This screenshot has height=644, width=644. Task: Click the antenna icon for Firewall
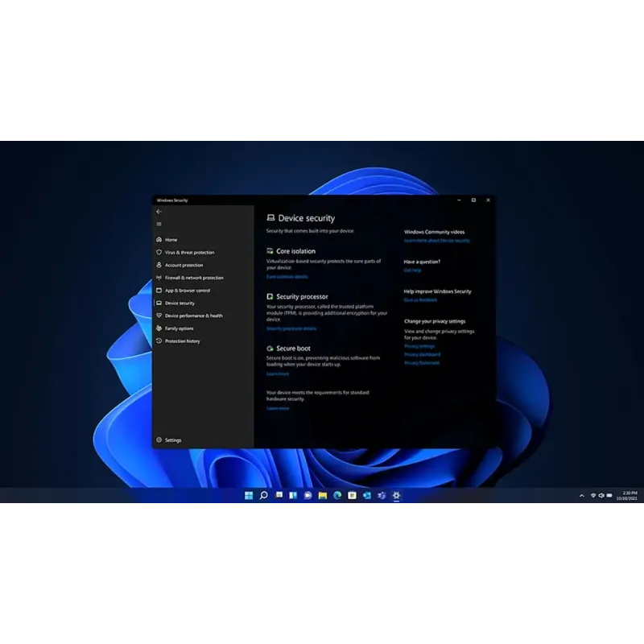coord(159,278)
